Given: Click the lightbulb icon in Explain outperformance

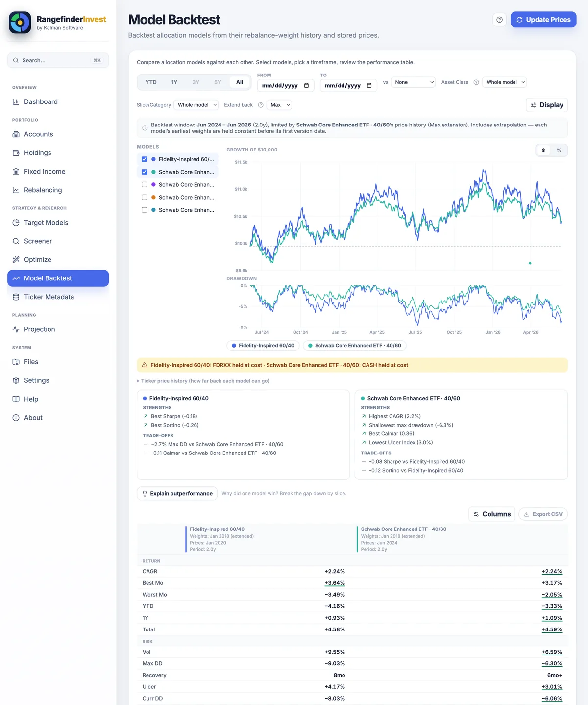Looking at the screenshot, I should (145, 494).
